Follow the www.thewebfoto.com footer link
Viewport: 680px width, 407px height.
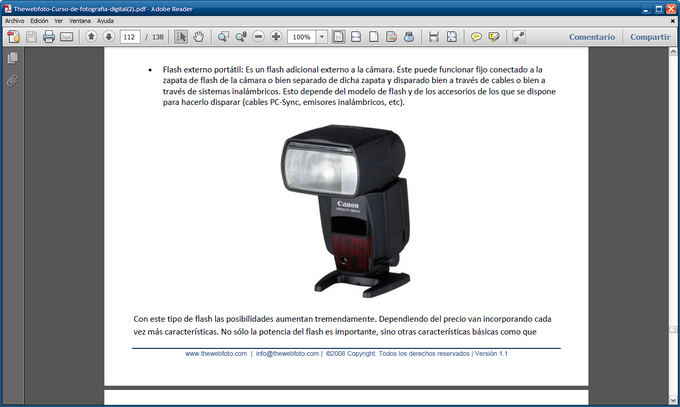pyautogui.click(x=216, y=354)
